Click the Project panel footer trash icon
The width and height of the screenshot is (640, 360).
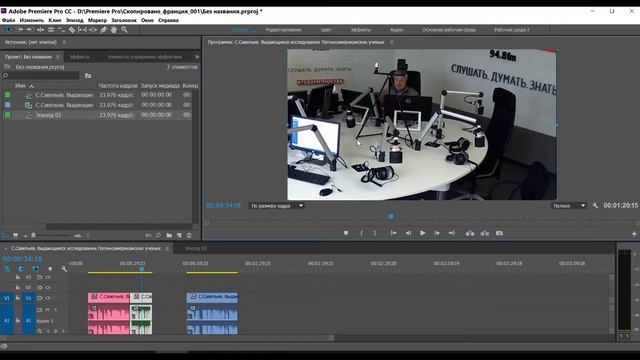coord(189,236)
